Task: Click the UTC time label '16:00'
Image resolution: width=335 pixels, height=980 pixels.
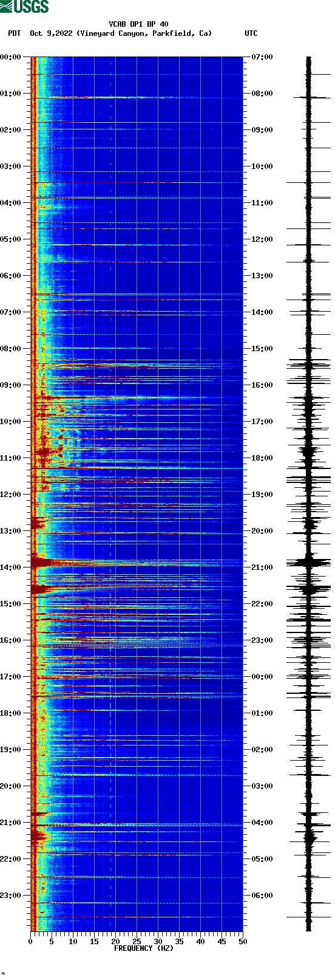Action: [262, 385]
